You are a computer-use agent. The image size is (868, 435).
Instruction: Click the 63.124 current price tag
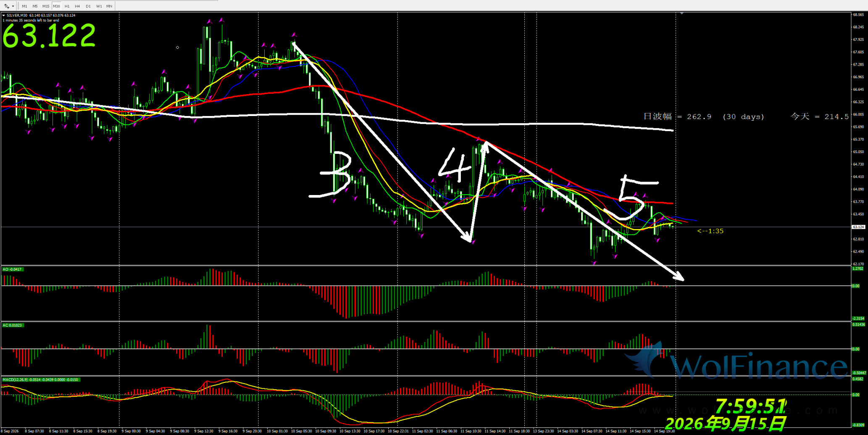858,227
